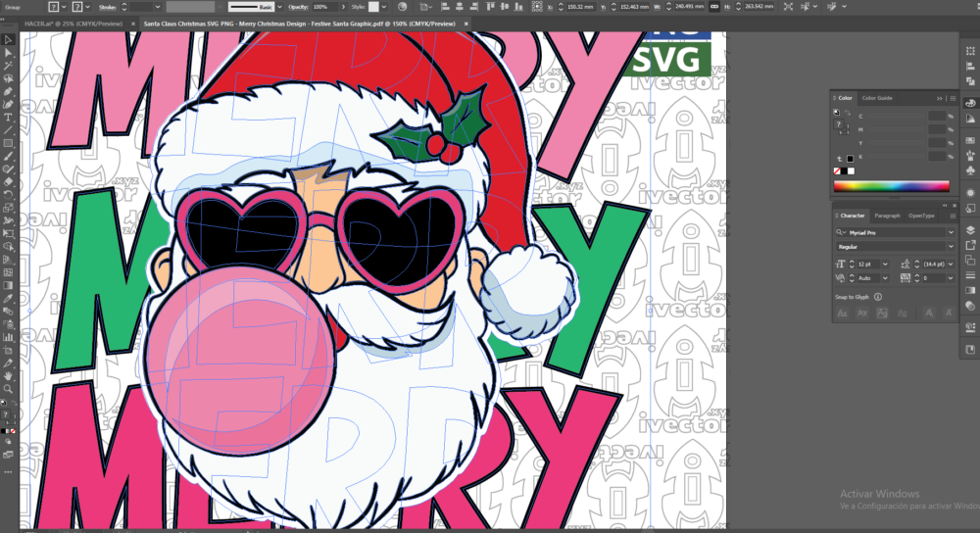Toggle the fourth Snap to Glyph option
This screenshot has height=533, width=980.
pos(902,314)
